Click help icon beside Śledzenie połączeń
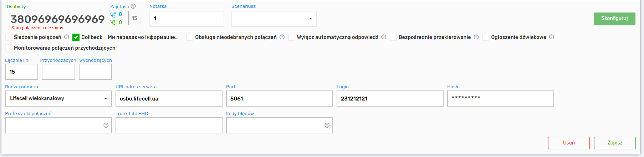The height and width of the screenshot is (157, 644). click(67, 37)
